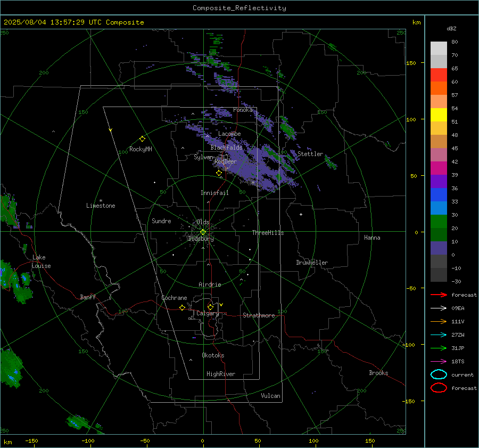The image size is (479, 448).
Task: Click the radar center diamond near Didsbury
Action: [203, 232]
